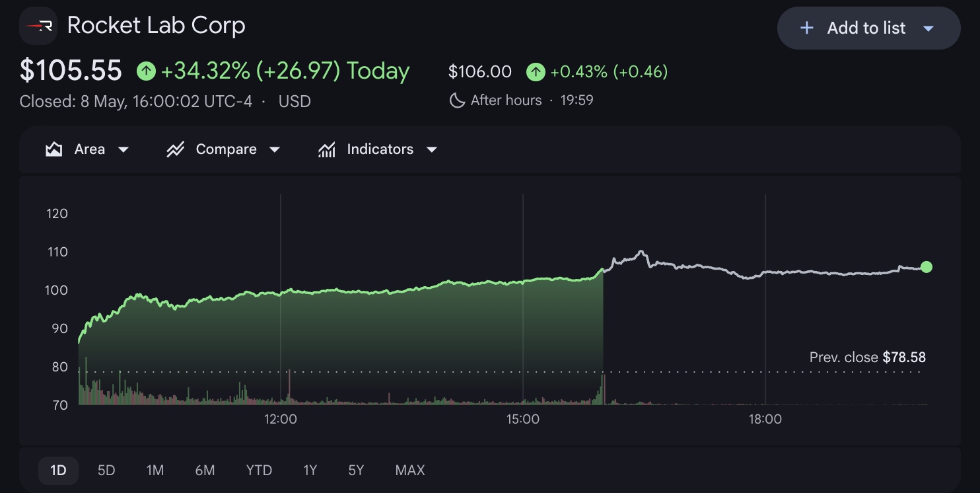Click the Area chart type icon
This screenshot has width=980, height=493.
click(53, 149)
